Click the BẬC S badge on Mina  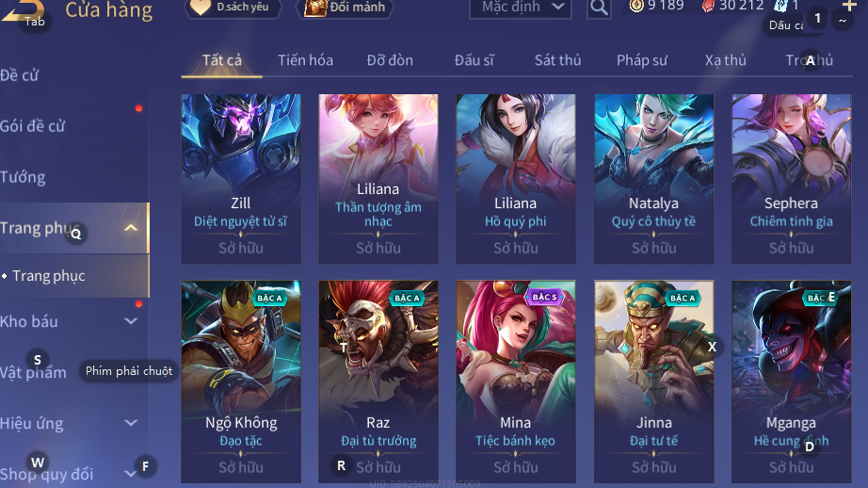point(543,298)
